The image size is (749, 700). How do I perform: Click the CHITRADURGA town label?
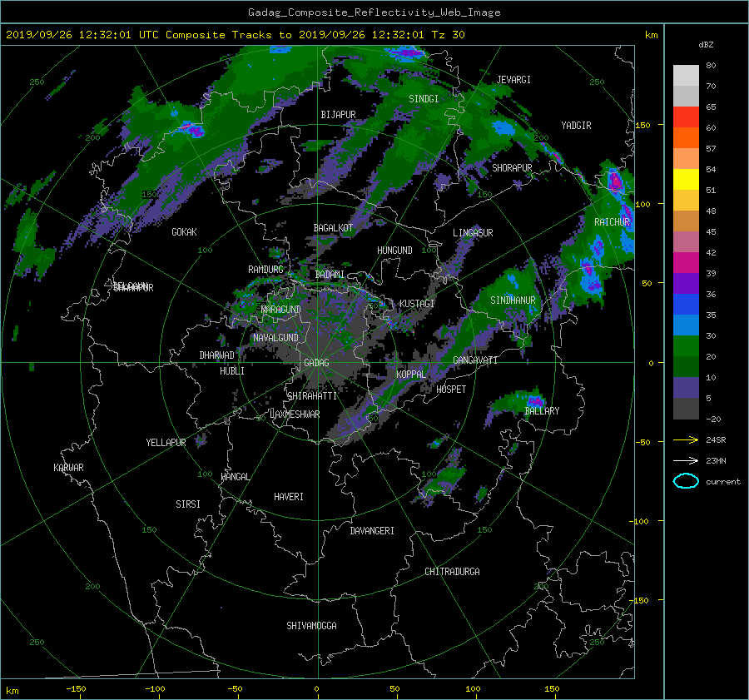click(453, 572)
